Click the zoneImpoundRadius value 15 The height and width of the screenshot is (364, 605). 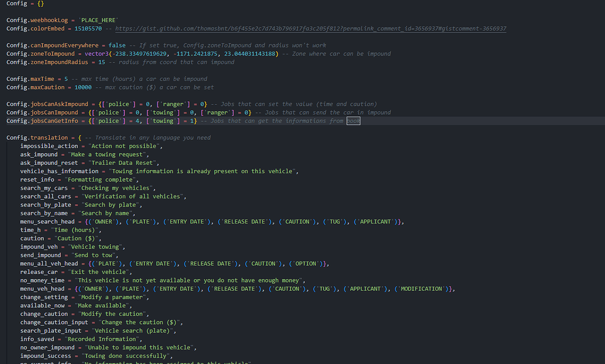(x=102, y=62)
